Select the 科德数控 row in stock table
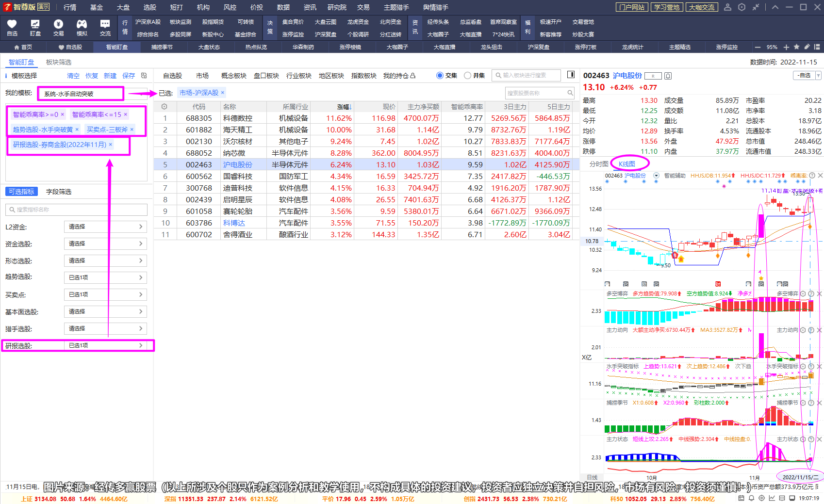 pyautogui.click(x=366, y=118)
